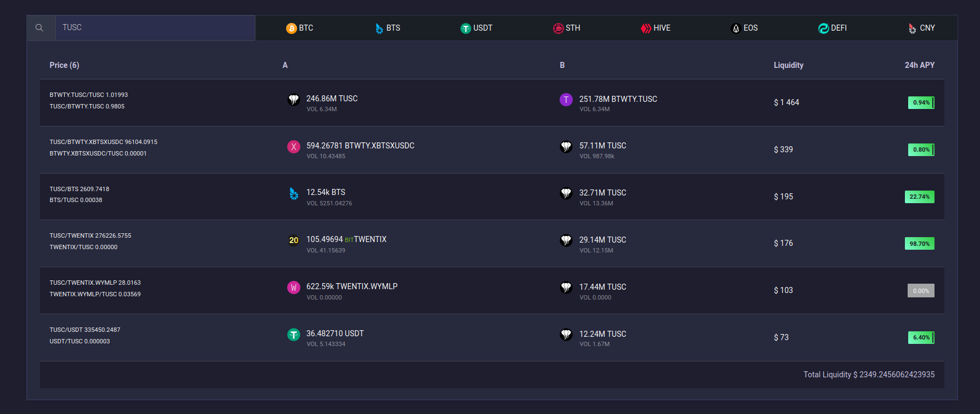This screenshot has width=980, height=414.
Task: Click VOL 987.98k under 57.11M TUSC
Action: (x=597, y=156)
